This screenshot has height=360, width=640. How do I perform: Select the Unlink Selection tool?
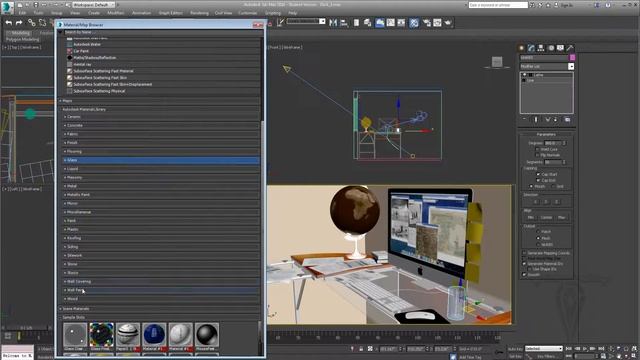point(42,23)
